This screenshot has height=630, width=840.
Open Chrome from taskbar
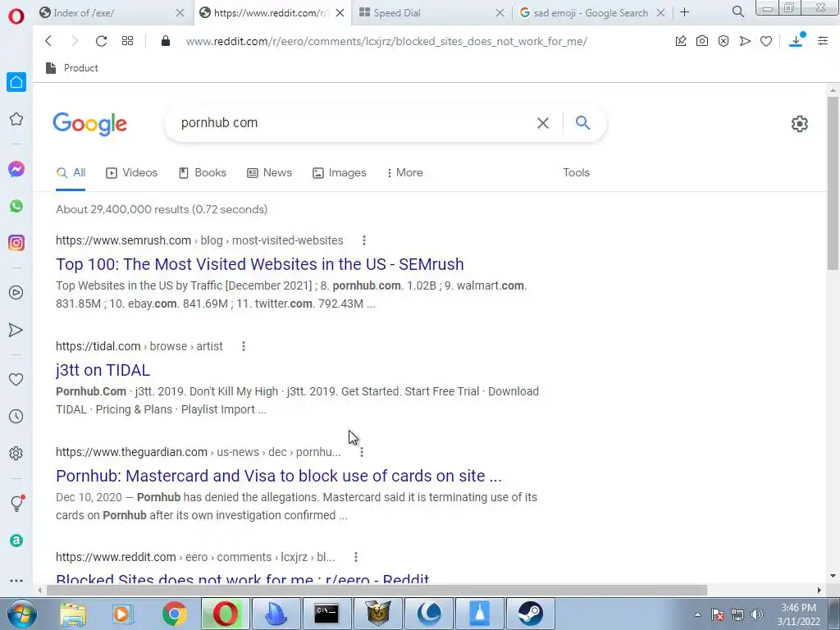coord(175,614)
